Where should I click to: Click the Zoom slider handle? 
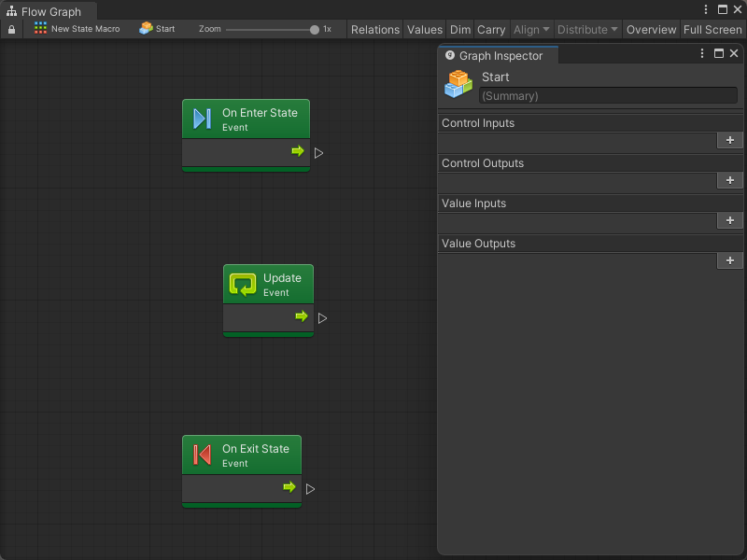pos(314,30)
